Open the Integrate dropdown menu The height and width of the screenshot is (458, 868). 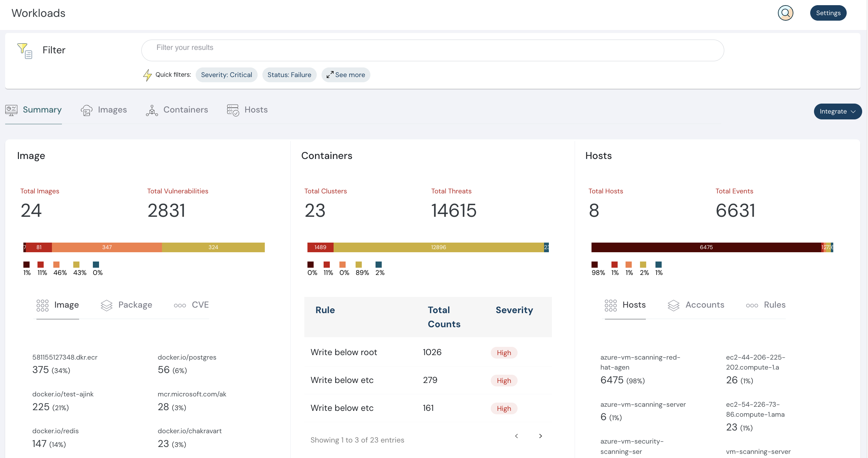[837, 111]
